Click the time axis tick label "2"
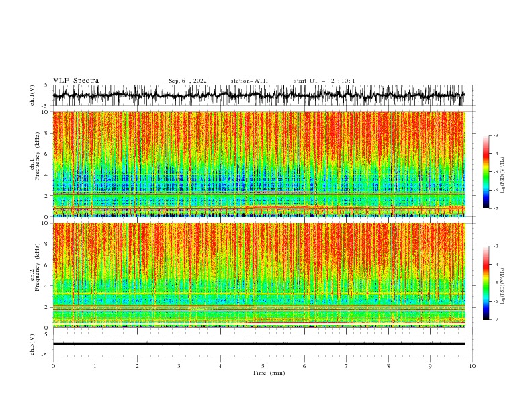Viewport: 532px width, 411px height. 137,366
